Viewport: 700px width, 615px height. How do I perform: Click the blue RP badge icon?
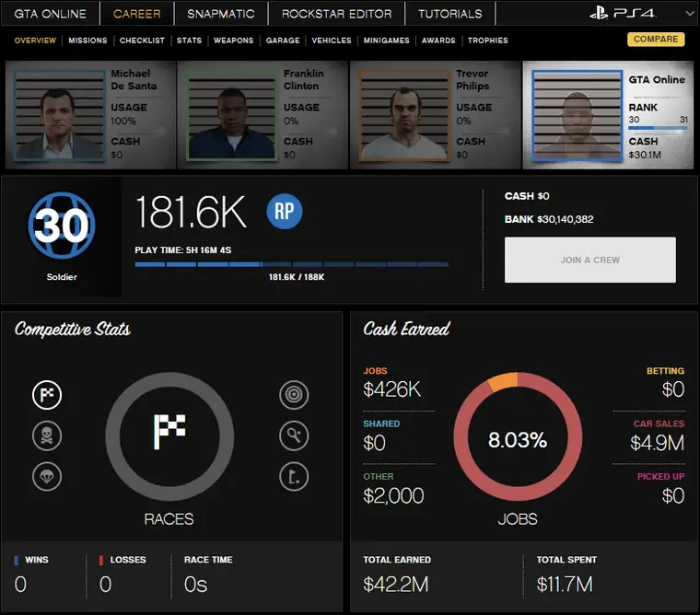285,212
